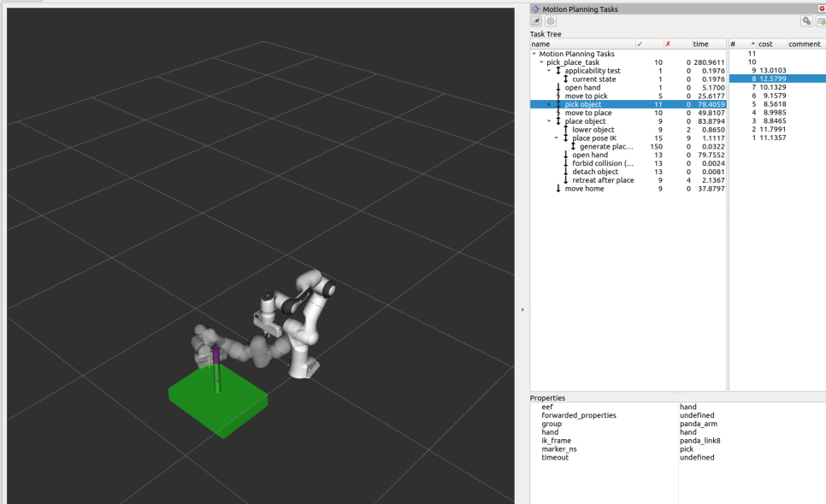Click the gears configuration icon at top right

(806, 21)
